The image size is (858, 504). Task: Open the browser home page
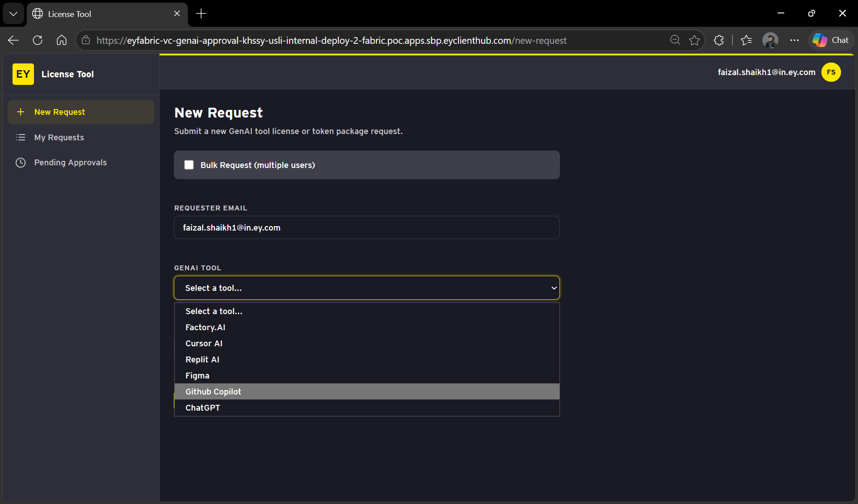tap(62, 41)
